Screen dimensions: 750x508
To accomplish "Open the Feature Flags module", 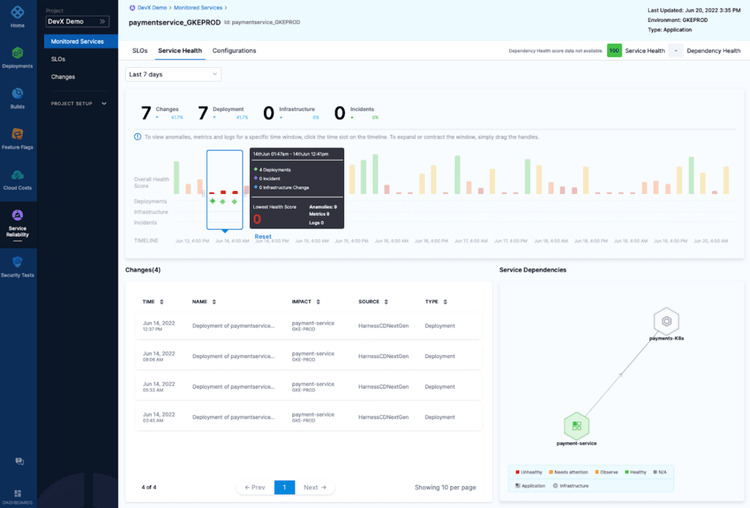I will [17, 138].
